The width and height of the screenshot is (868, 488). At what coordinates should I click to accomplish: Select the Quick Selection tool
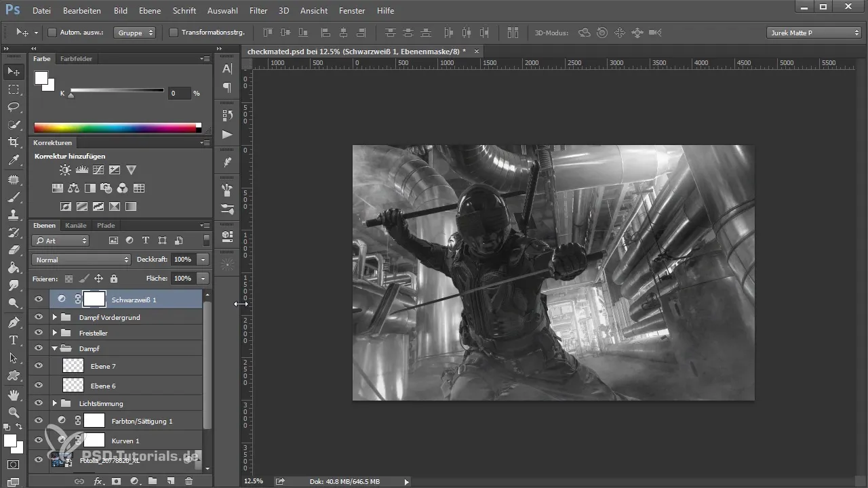tap(14, 124)
